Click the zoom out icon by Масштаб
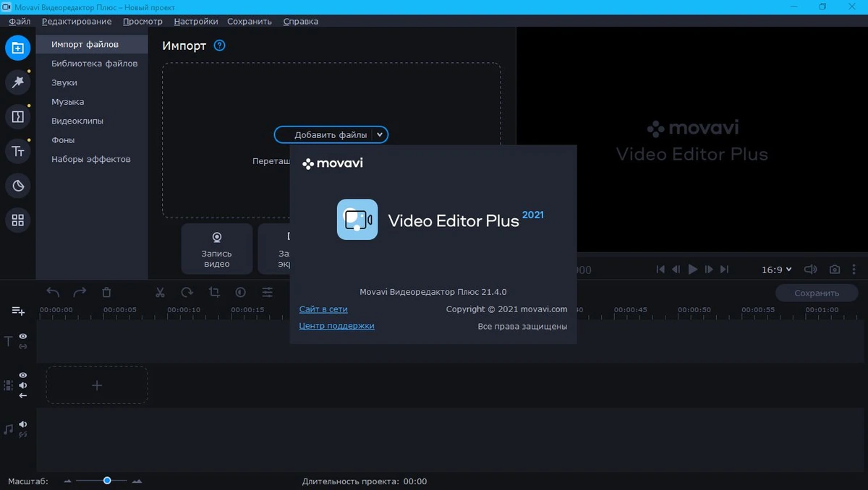This screenshot has height=490, width=868. (x=68, y=481)
